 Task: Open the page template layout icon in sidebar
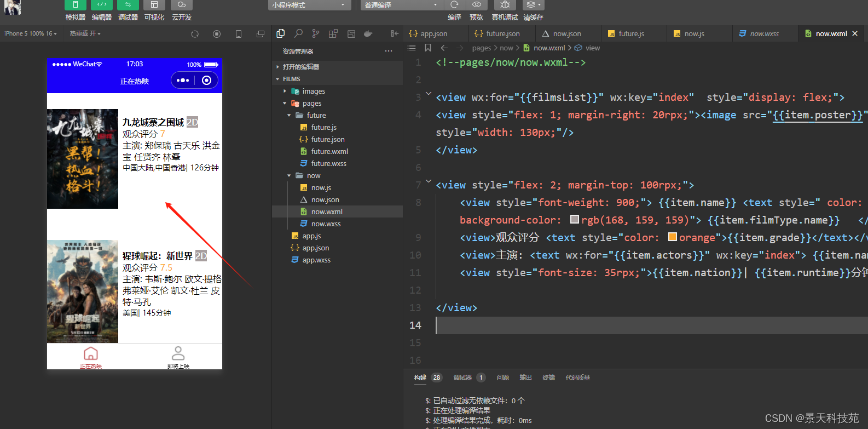tap(351, 33)
